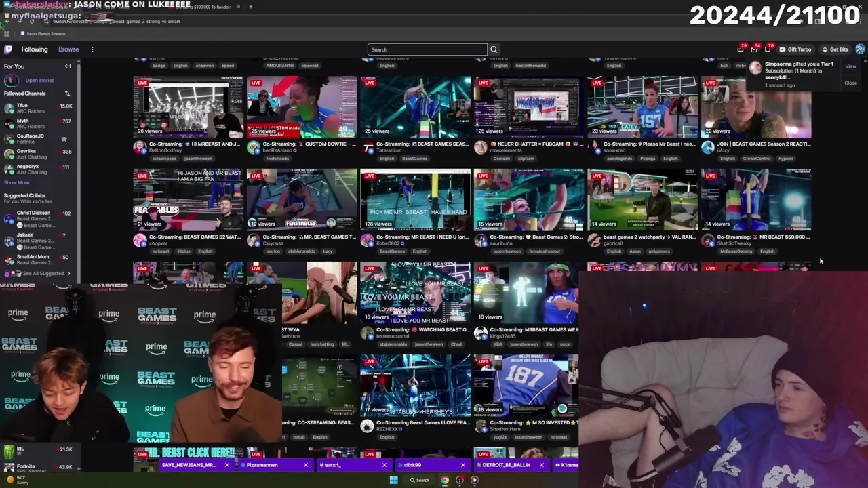Open the user avatar menu
868x488 pixels.
coord(860,49)
